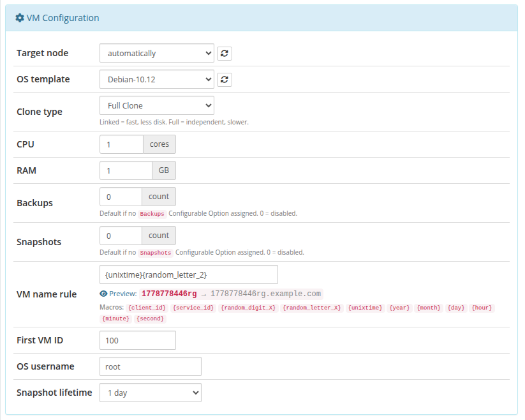The width and height of the screenshot is (525, 420).
Task: Click the gear icon beside VM Configuration
Action: point(20,18)
